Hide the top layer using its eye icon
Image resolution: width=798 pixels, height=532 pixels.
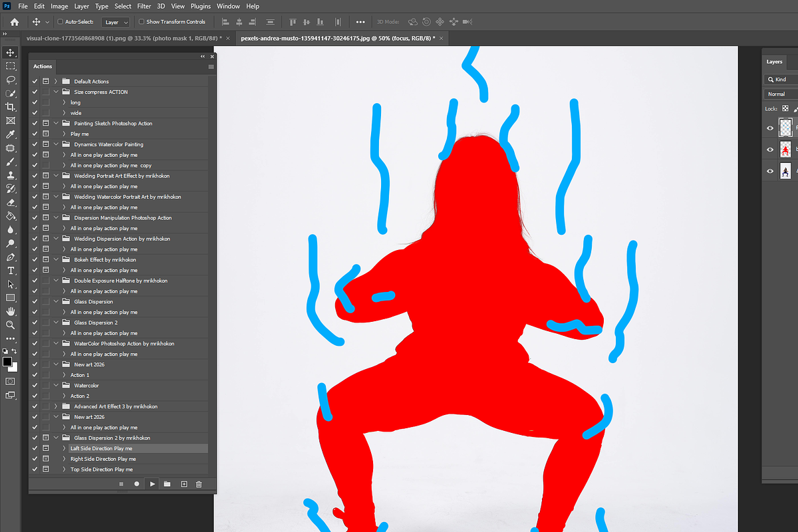[x=770, y=128]
